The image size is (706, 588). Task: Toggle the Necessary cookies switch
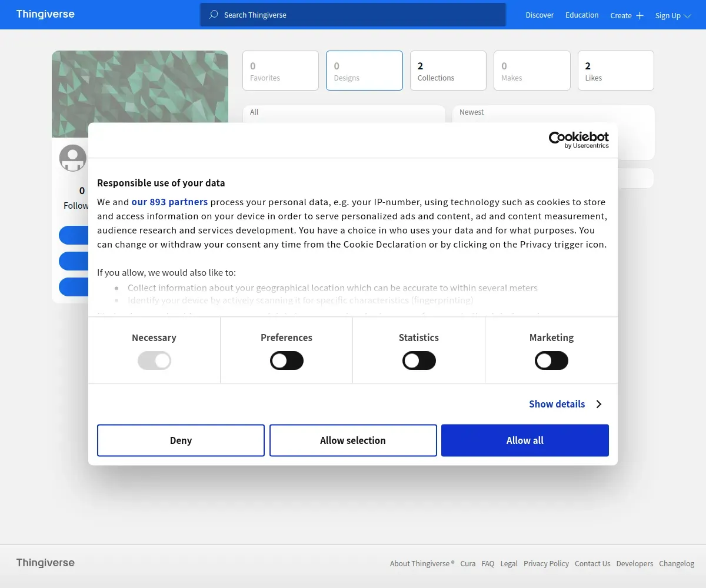click(154, 360)
